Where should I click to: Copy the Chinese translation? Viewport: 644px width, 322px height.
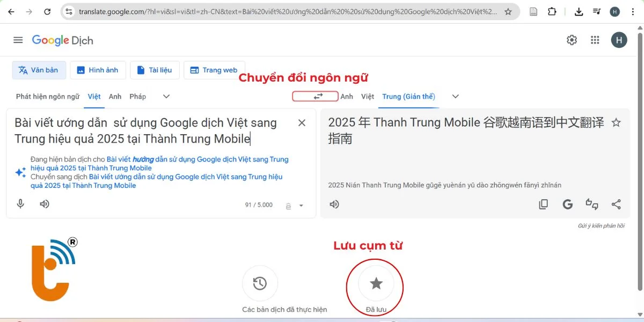(543, 204)
